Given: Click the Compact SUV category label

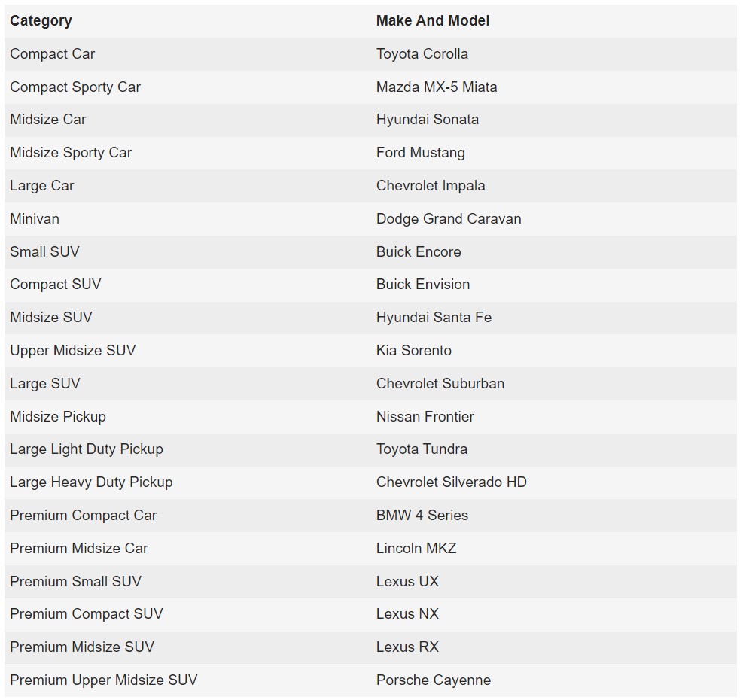Looking at the screenshot, I should [56, 285].
